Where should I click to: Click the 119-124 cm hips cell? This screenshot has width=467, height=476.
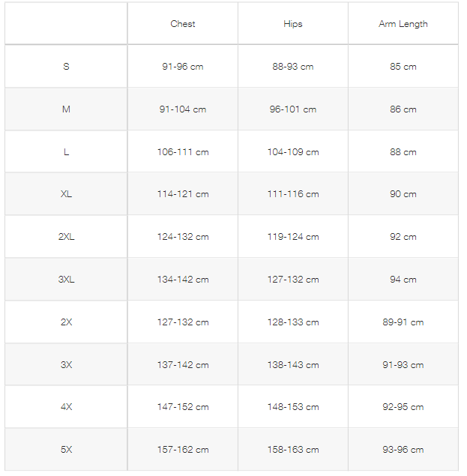(293, 237)
